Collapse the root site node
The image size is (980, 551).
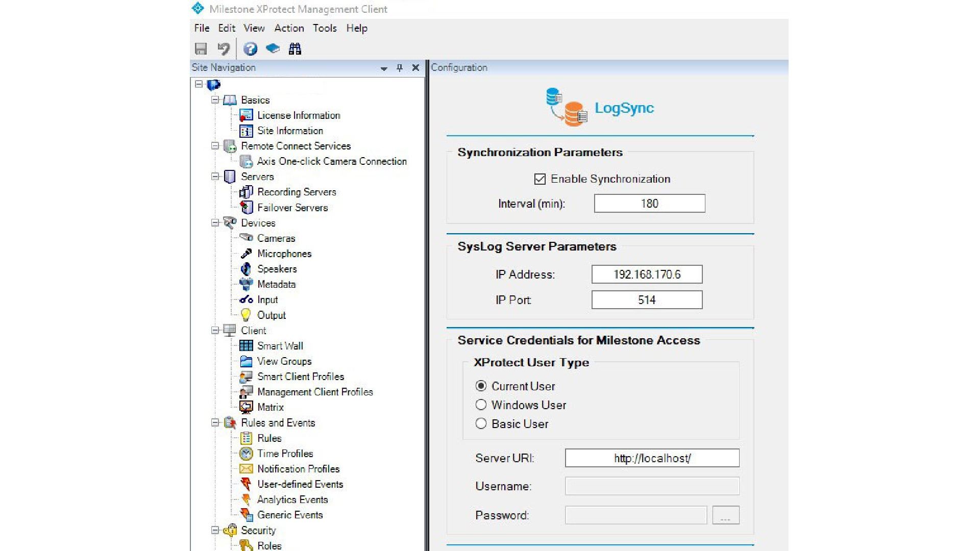199,84
